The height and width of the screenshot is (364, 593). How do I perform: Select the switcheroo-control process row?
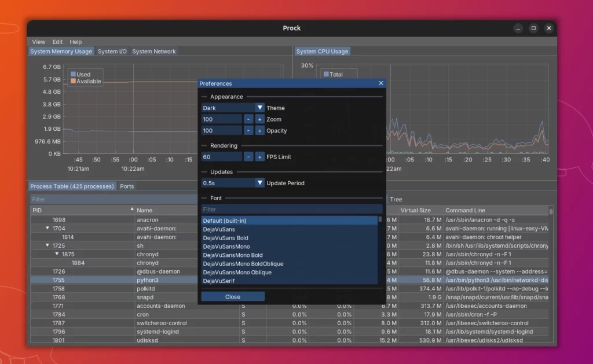[x=290, y=323]
